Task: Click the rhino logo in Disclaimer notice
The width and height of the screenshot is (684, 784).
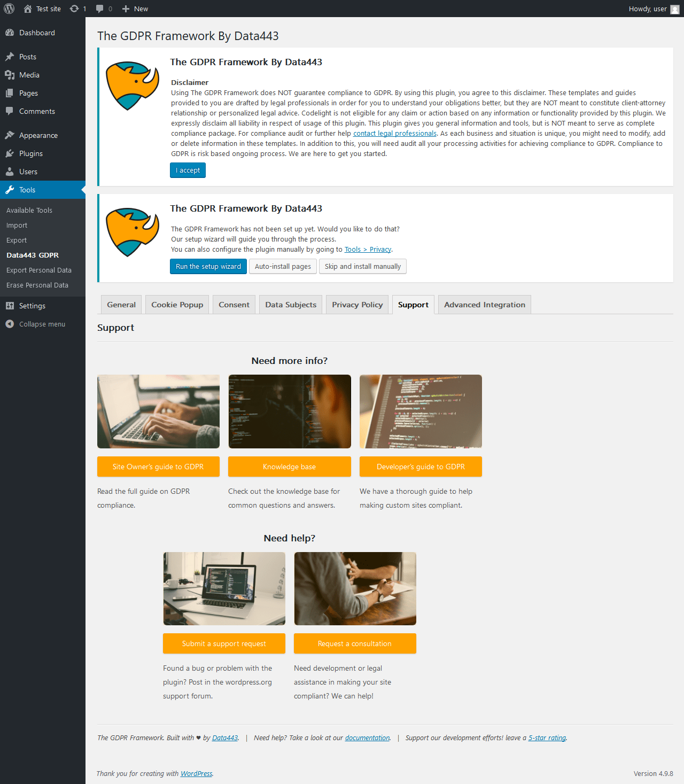Action: pyautogui.click(x=133, y=86)
